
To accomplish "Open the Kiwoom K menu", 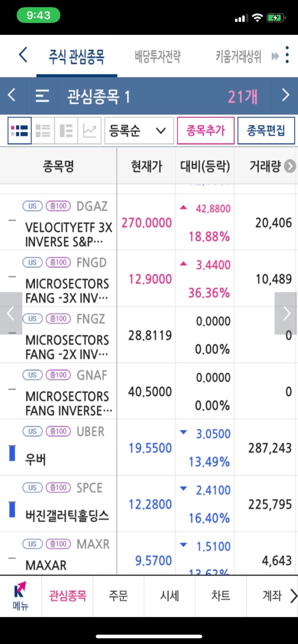I will tap(20, 596).
